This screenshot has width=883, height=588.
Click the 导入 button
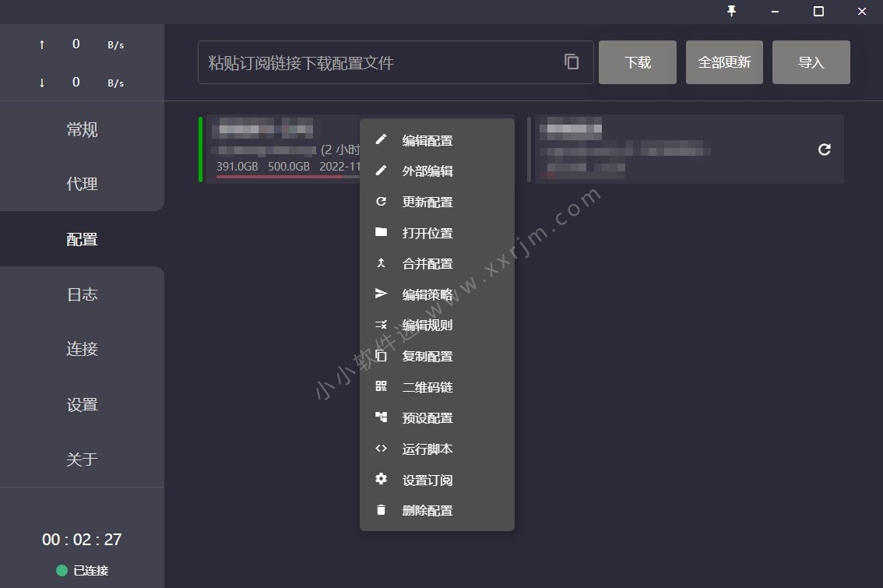[x=811, y=62]
